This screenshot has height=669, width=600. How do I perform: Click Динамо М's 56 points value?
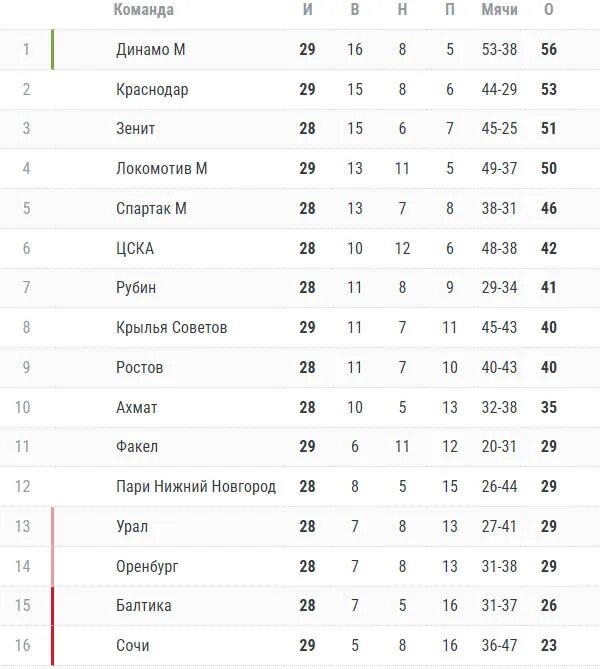(x=549, y=49)
